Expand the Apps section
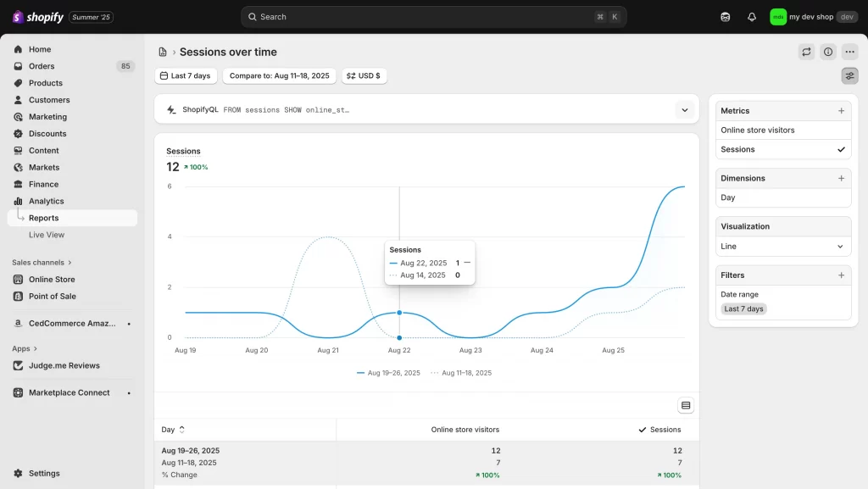 (25, 348)
